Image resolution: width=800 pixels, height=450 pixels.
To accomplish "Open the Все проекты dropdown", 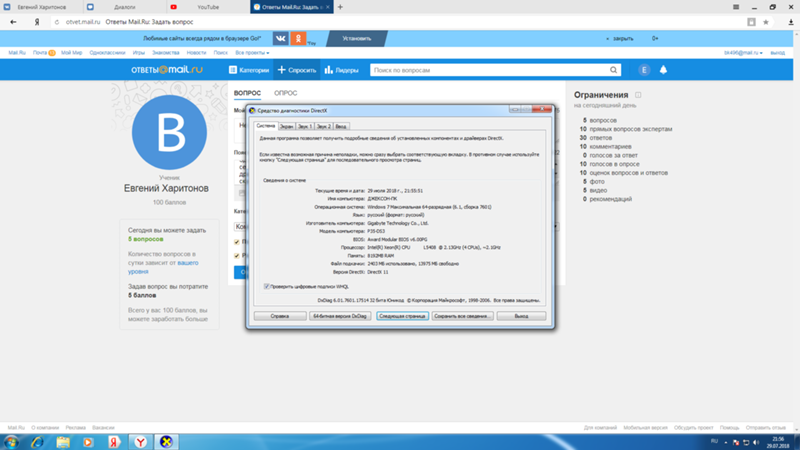I will (252, 53).
